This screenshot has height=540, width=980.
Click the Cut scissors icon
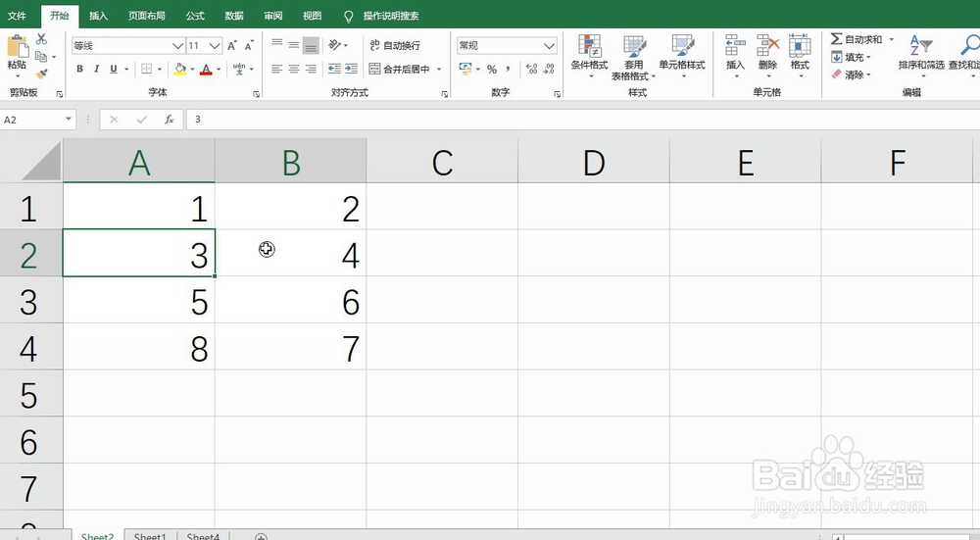41,39
